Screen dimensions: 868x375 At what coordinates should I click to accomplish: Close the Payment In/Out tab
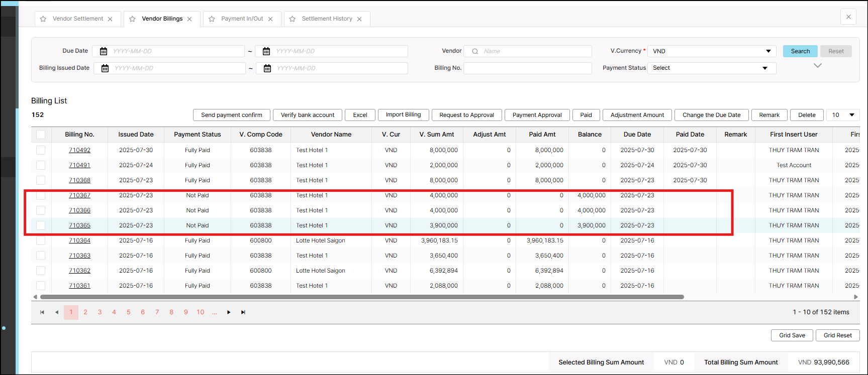(270, 19)
